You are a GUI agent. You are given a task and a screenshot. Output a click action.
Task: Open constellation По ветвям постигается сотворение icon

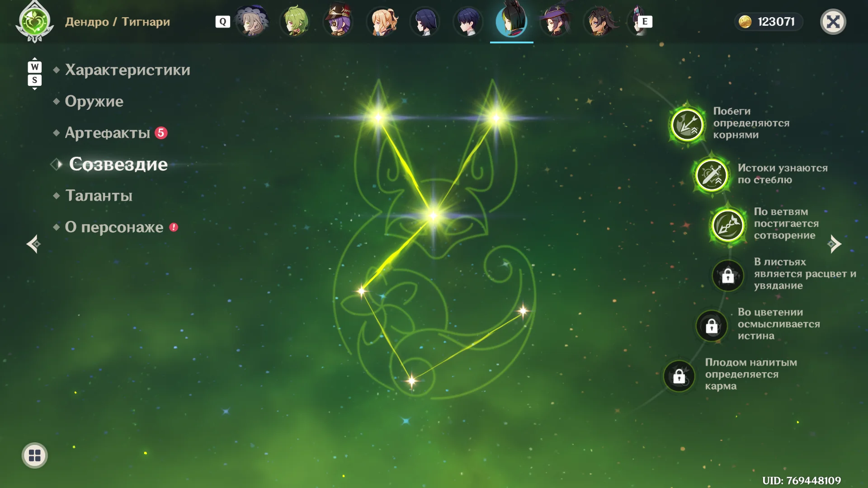tap(728, 225)
